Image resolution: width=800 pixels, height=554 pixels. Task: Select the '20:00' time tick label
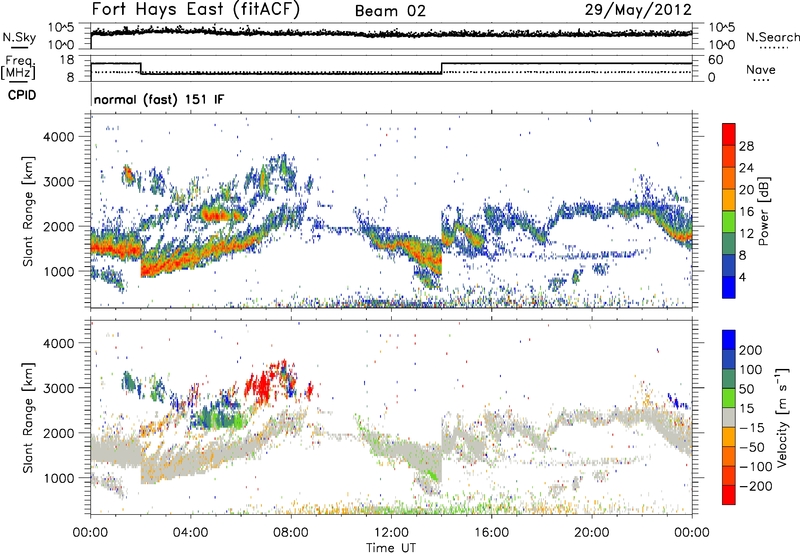pyautogui.click(x=591, y=533)
